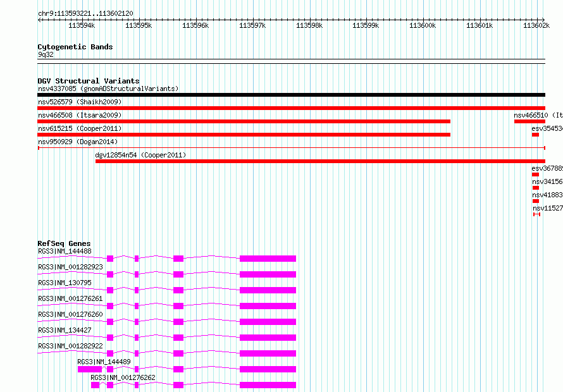Click the 113597k ruler position
This screenshot has height=392, width=563.
coord(252,25)
